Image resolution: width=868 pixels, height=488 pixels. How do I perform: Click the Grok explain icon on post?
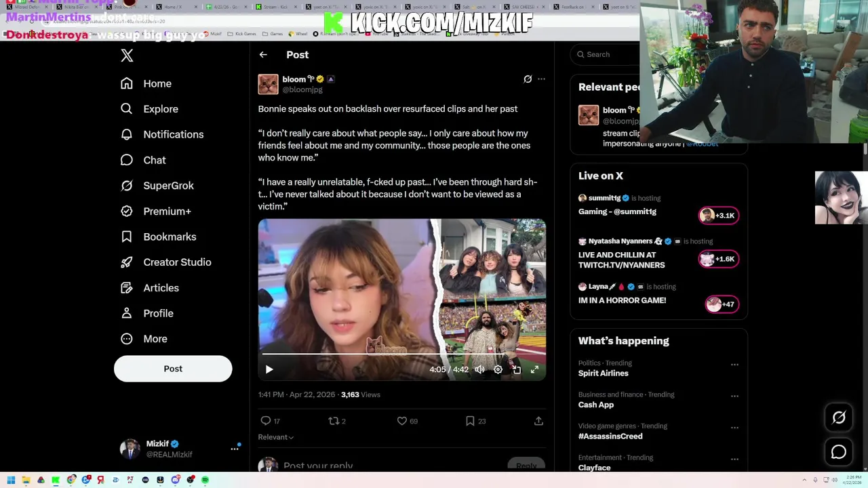[x=528, y=79]
